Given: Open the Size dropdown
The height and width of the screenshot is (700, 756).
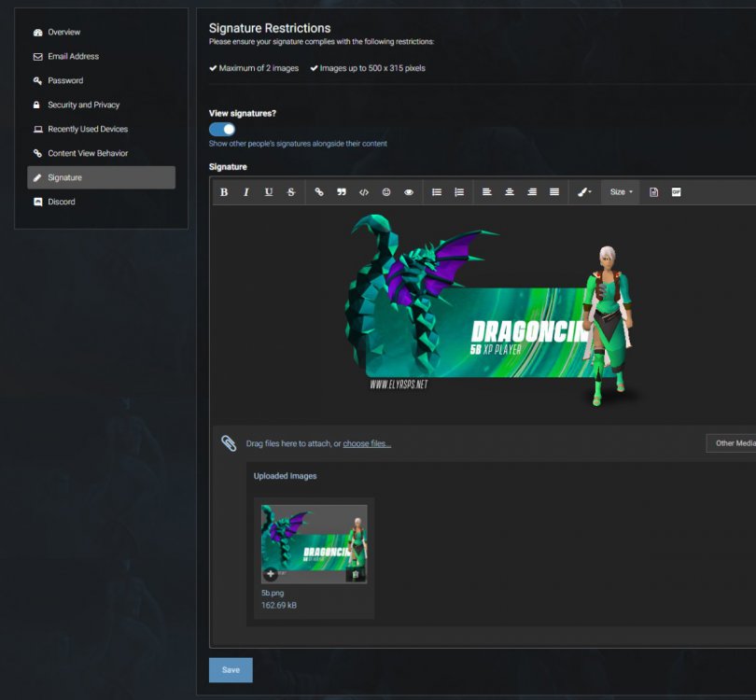Looking at the screenshot, I should click(621, 192).
